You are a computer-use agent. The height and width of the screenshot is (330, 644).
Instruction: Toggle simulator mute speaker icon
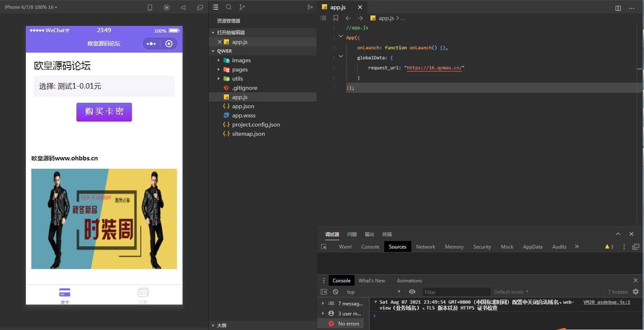[x=183, y=8]
